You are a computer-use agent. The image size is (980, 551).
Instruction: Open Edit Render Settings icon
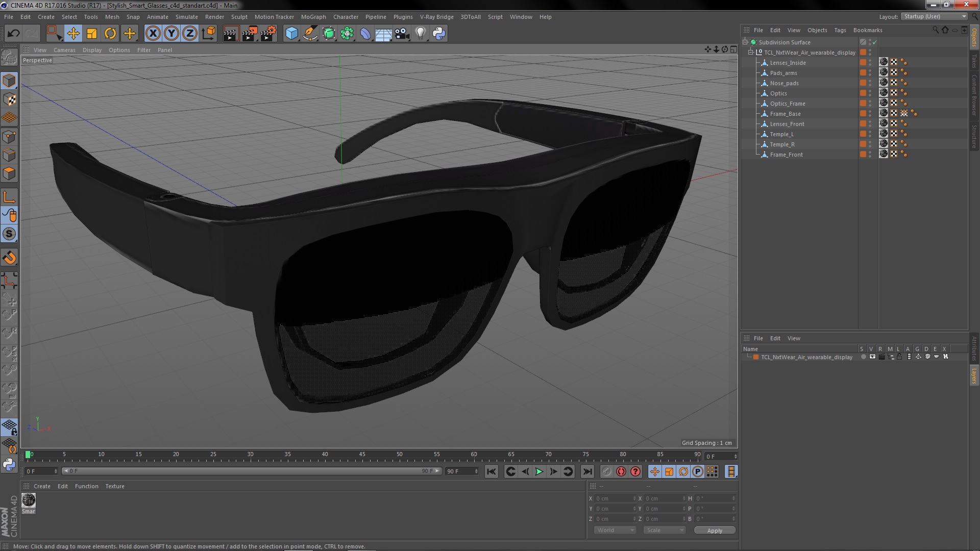click(268, 34)
